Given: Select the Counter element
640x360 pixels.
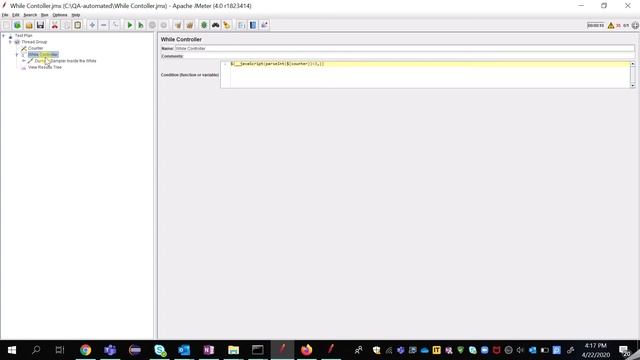Looking at the screenshot, I should tap(35, 48).
